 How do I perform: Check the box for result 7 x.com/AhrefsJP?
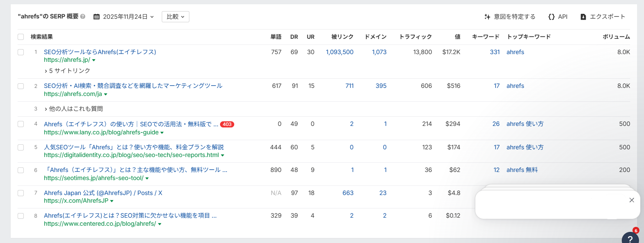point(21,193)
